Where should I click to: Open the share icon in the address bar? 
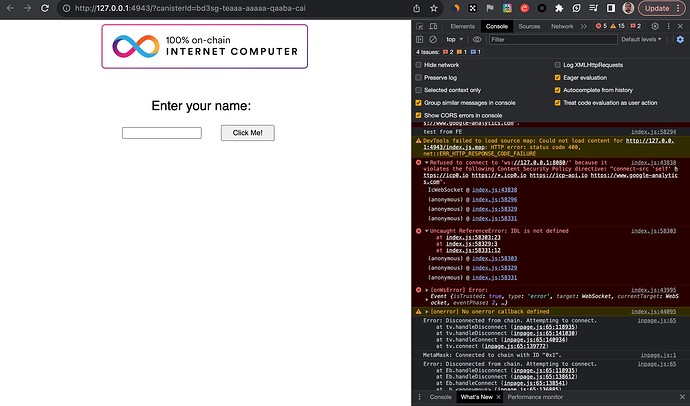(x=416, y=8)
